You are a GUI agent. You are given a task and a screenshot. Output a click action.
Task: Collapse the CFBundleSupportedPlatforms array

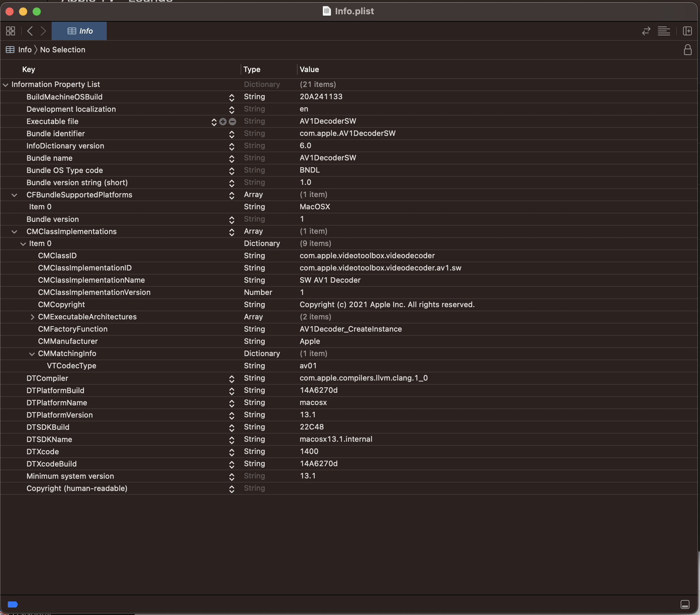[14, 195]
